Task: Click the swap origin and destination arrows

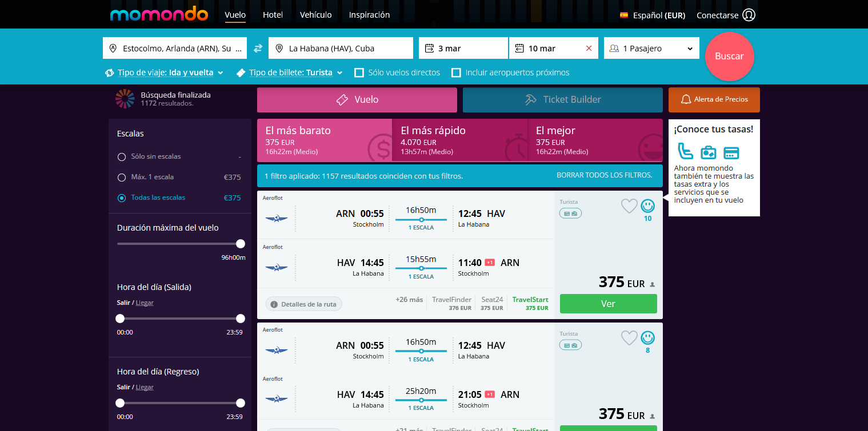Action: 258,49
